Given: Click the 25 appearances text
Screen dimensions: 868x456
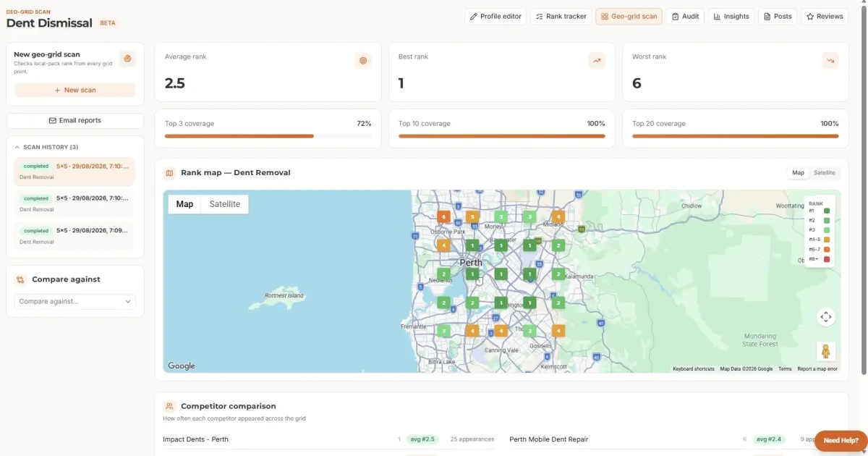Looking at the screenshot, I should [472, 439].
